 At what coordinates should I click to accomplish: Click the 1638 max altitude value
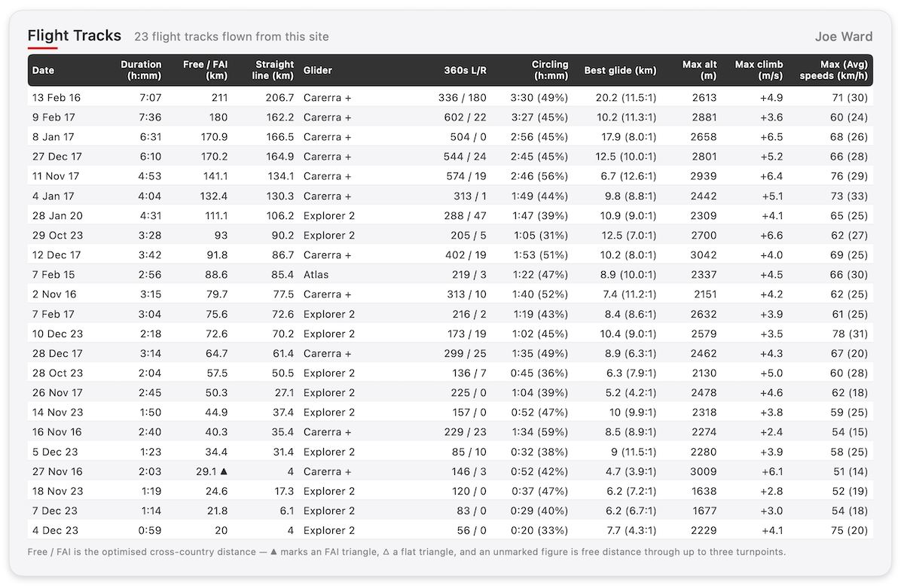pyautogui.click(x=704, y=491)
